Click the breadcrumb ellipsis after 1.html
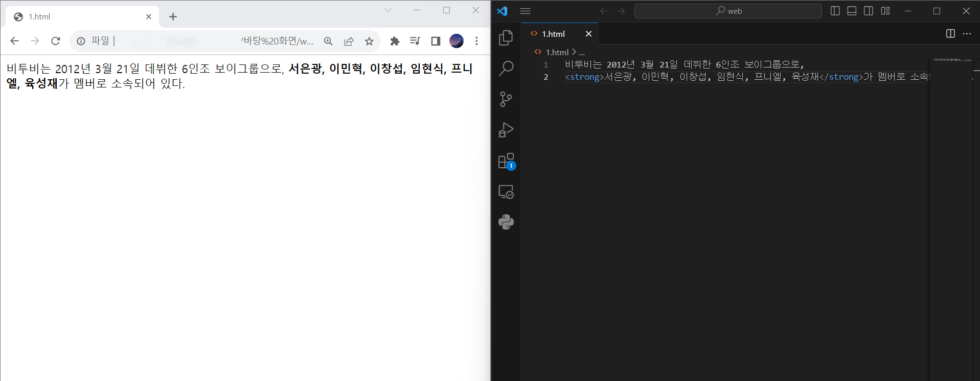 582,52
